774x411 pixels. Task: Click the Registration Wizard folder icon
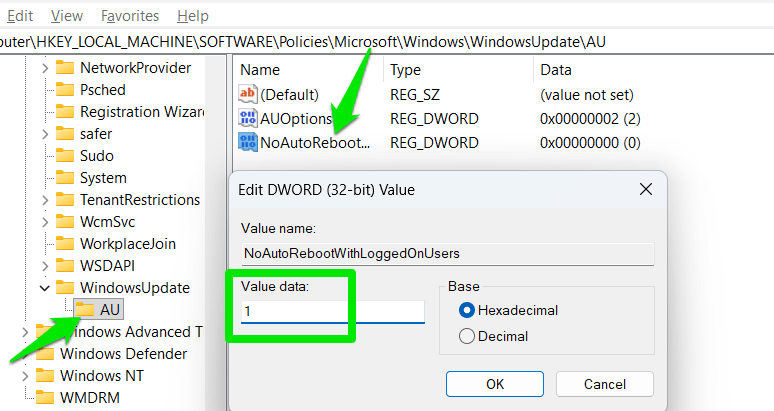pos(65,112)
